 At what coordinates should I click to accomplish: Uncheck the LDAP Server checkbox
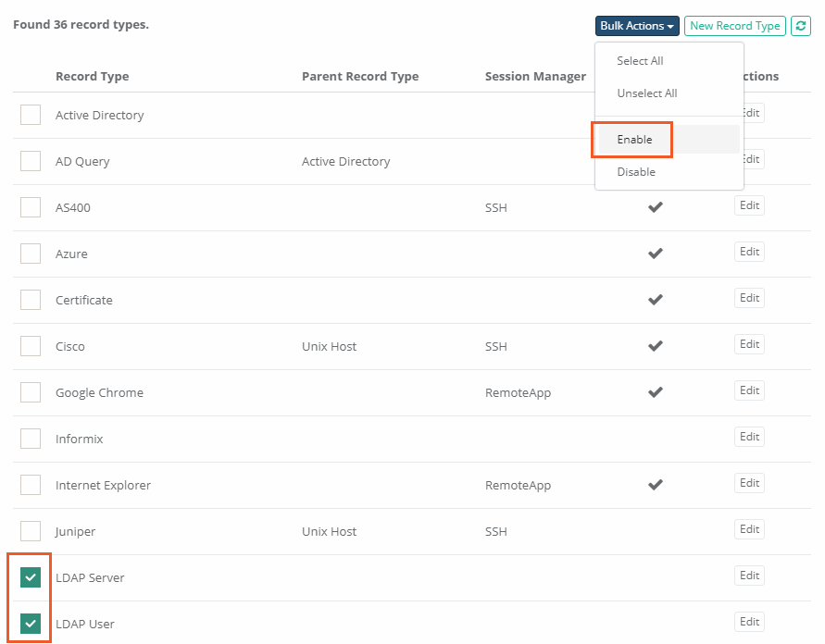pos(31,577)
